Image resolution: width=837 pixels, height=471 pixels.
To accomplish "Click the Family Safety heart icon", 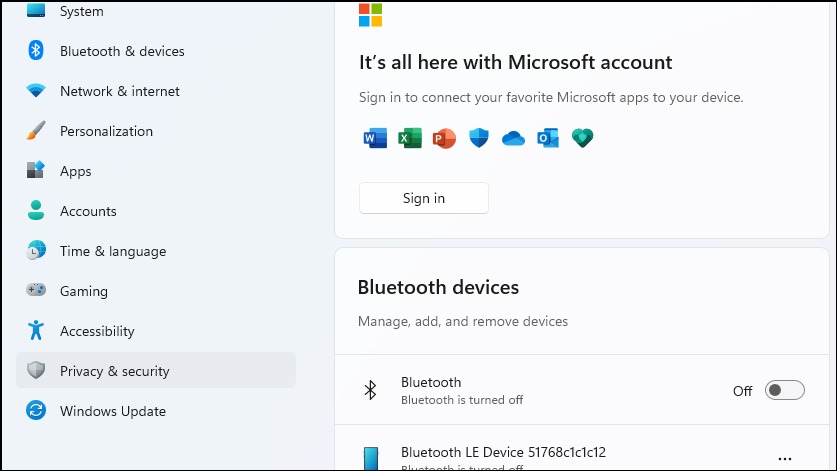I will tap(582, 138).
